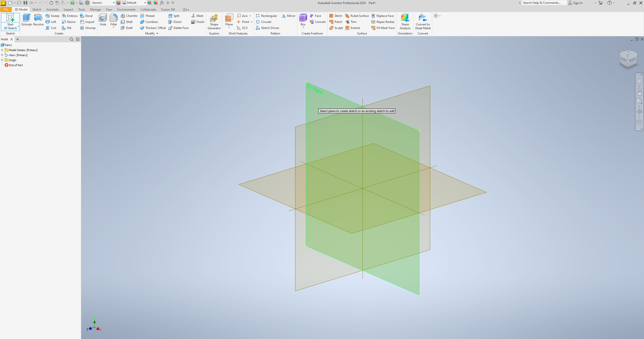Image resolution: width=644 pixels, height=339 pixels.
Task: Select Circular pattern tool
Action: pyautogui.click(x=264, y=22)
